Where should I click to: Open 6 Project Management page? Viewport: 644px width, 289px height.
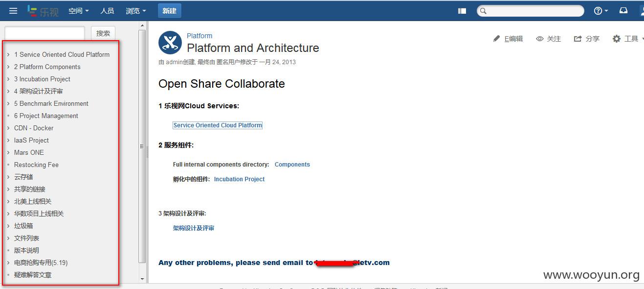coord(46,116)
